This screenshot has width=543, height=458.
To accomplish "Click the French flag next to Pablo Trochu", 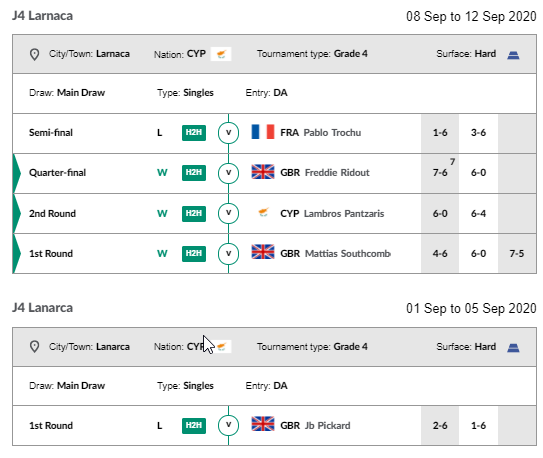I will pos(263,132).
